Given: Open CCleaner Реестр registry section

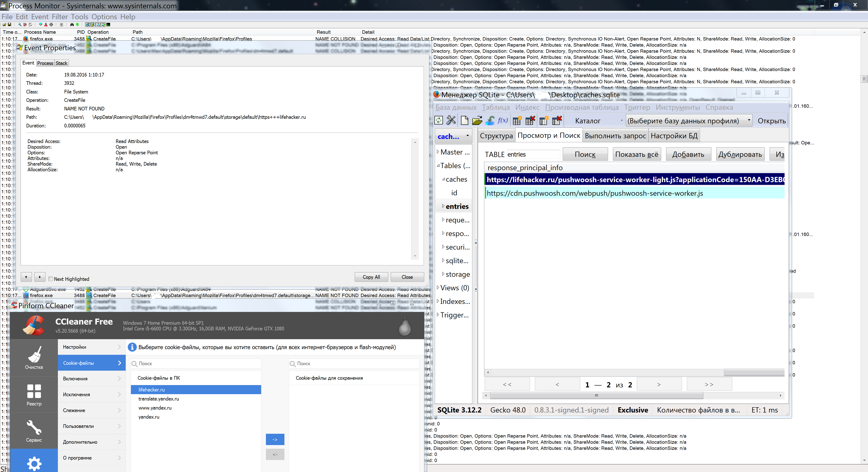Looking at the screenshot, I should pos(34,395).
